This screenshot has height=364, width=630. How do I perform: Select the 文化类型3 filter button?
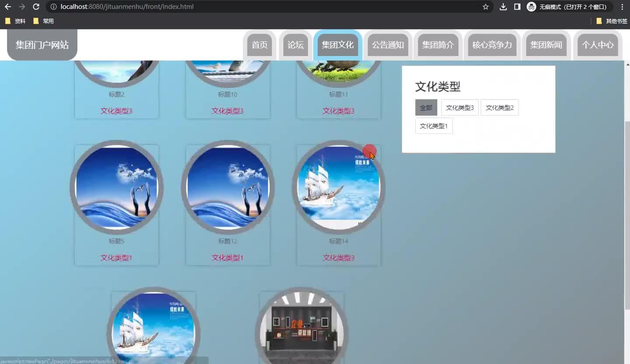pyautogui.click(x=459, y=107)
